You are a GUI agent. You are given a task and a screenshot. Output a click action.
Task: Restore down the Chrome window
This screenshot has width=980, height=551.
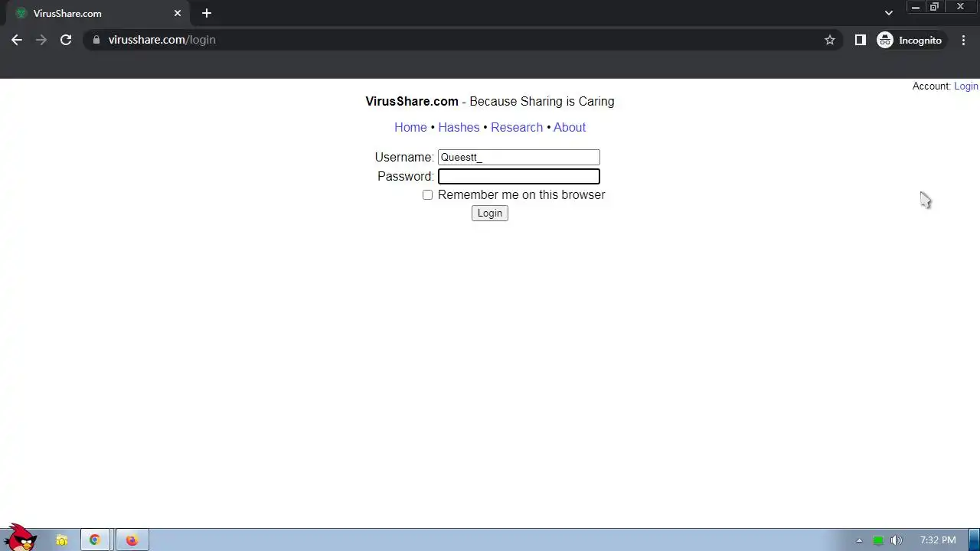(935, 7)
